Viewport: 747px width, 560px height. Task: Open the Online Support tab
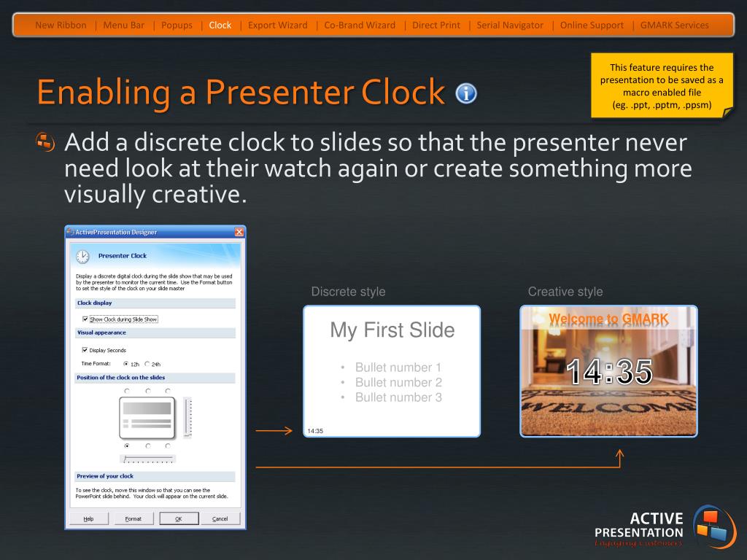click(x=592, y=26)
